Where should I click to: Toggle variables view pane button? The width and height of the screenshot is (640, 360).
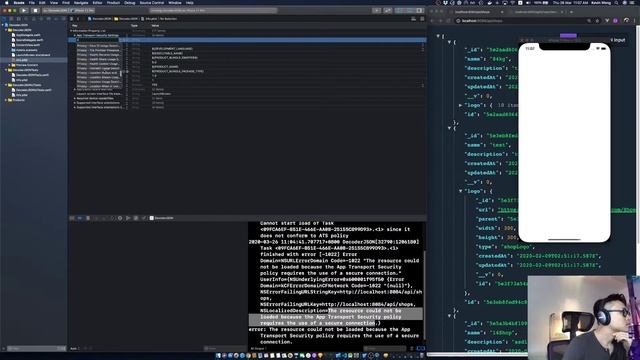418,349
